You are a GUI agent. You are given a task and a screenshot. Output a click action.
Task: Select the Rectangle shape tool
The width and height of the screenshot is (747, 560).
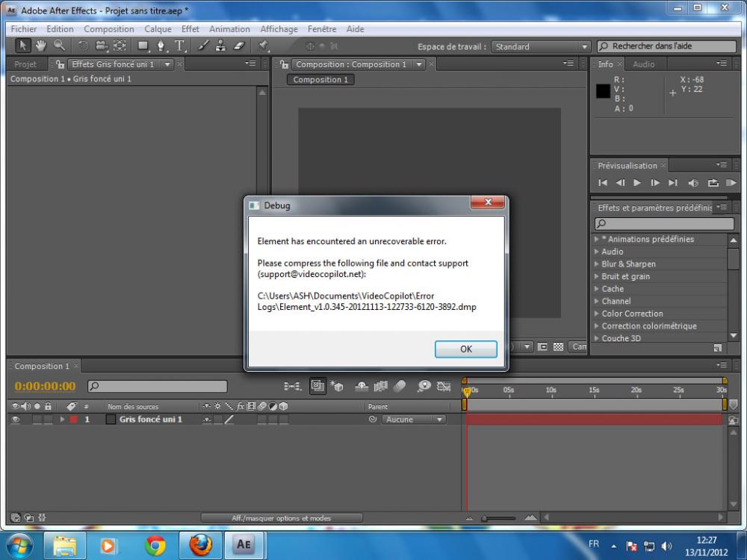[143, 46]
